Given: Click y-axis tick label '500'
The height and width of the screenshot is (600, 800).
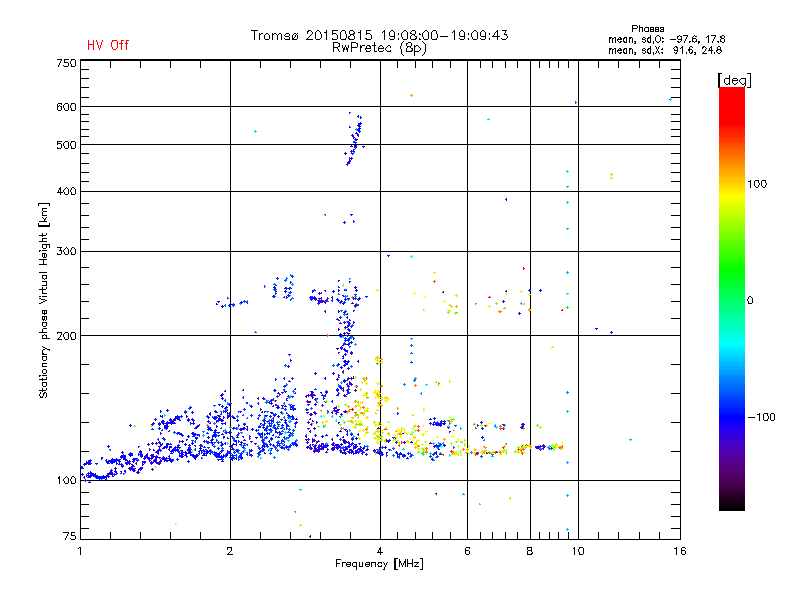Looking at the screenshot, I should pos(67,145).
